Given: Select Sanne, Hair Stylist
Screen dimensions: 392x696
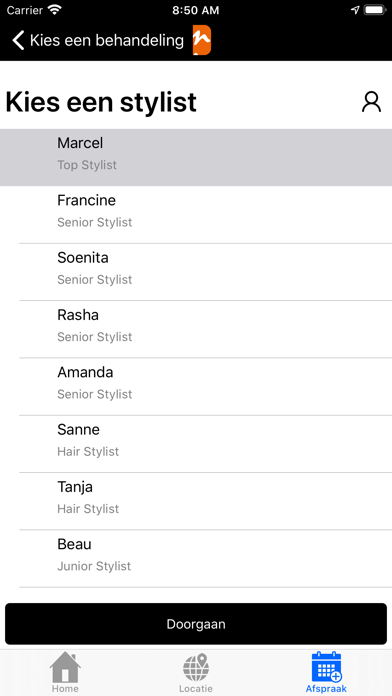Looking at the screenshot, I should pos(196,444).
